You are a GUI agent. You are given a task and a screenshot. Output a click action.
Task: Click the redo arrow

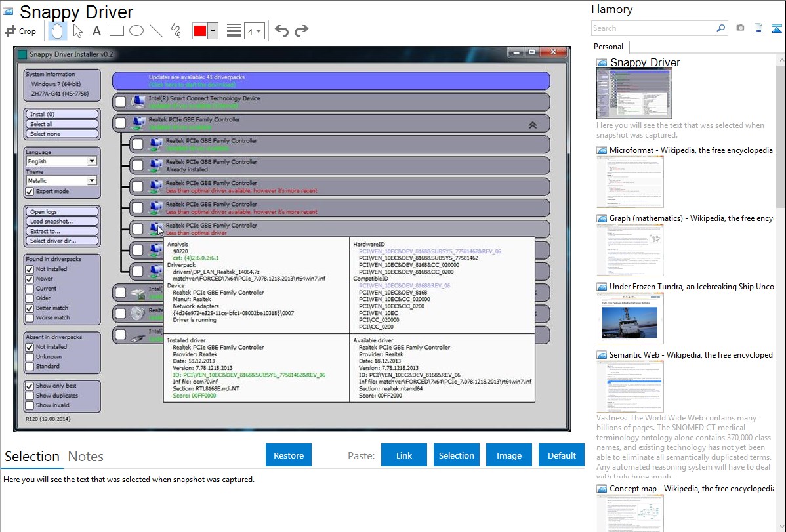tap(302, 31)
